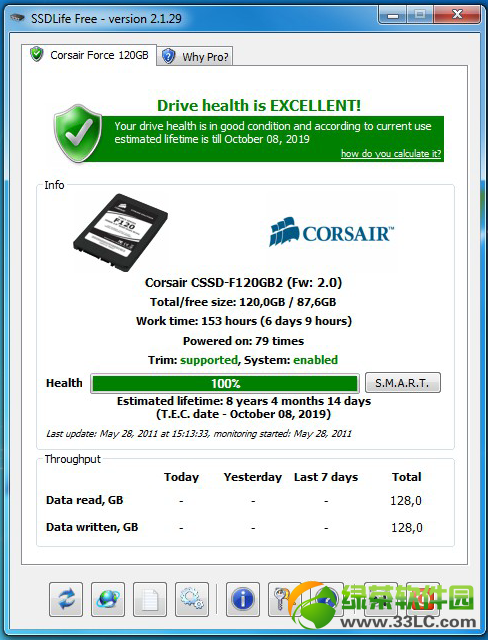Open the globe web report button
488x643 pixels.
tap(108, 599)
